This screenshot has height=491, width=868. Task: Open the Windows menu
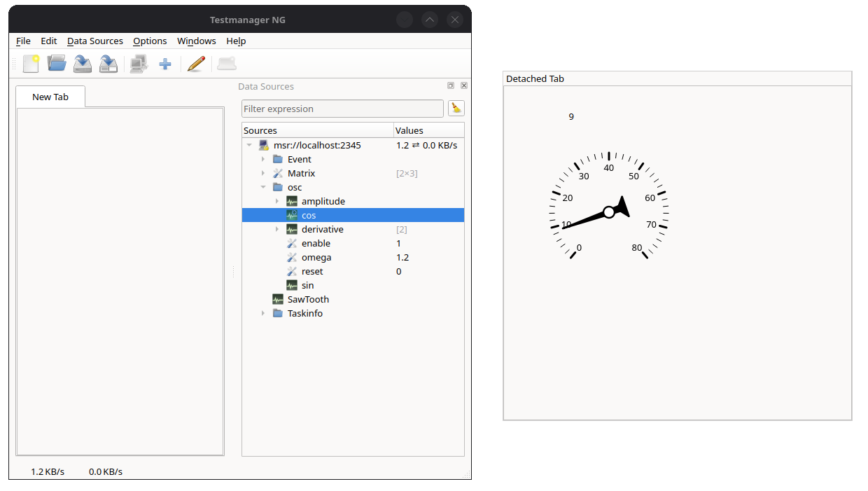tap(197, 41)
